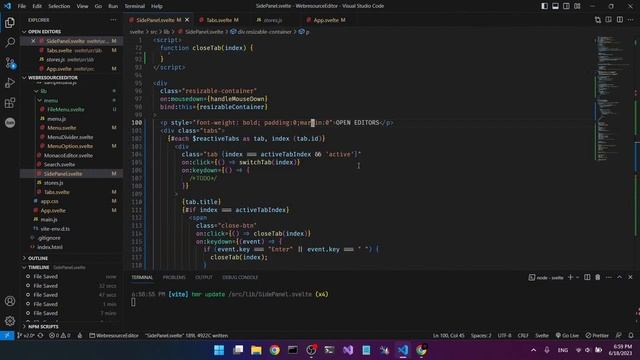The image size is (640, 360).
Task: Open the Manage settings gear
Action: point(10,321)
